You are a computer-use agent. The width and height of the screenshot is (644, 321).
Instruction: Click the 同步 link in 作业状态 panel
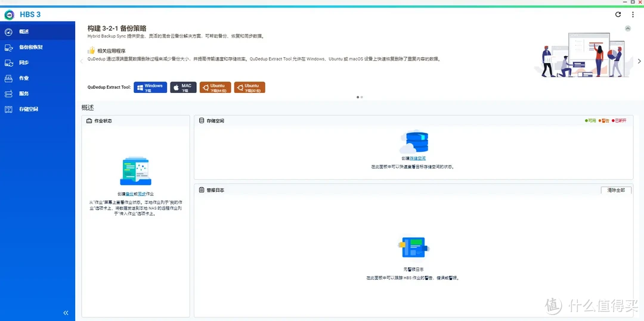click(x=142, y=194)
